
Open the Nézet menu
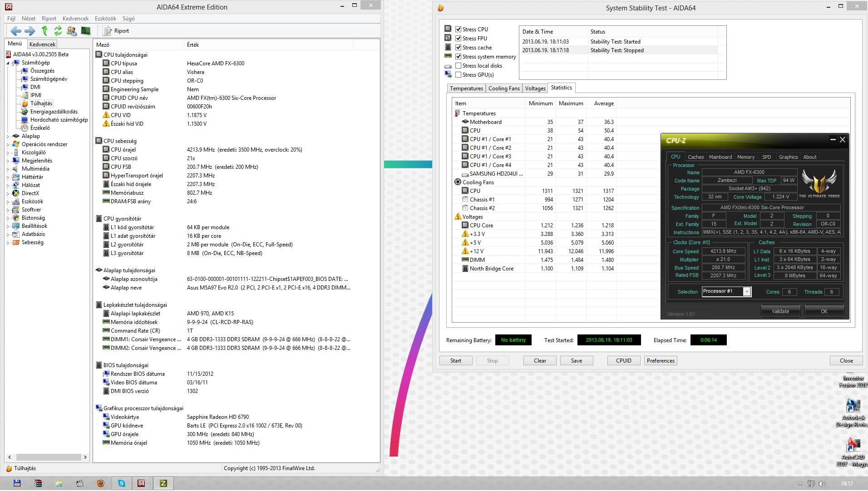29,19
